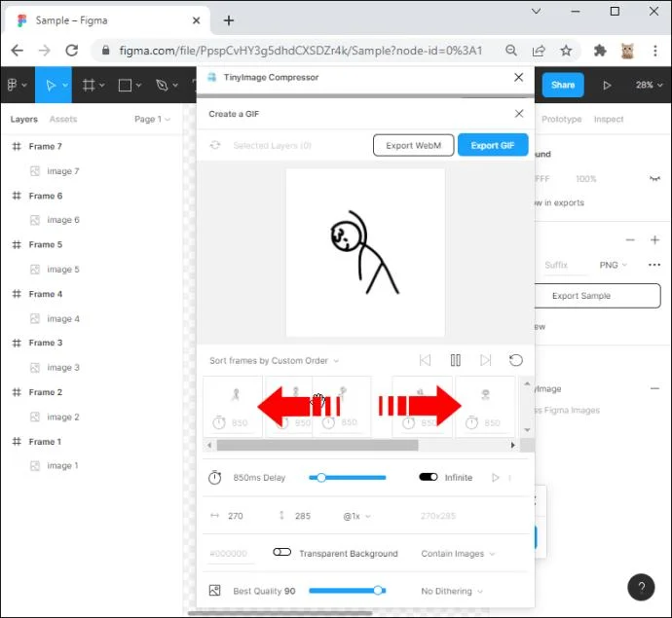Open the 28% zoom dropdown
This screenshot has width=672, height=618.
tap(649, 85)
